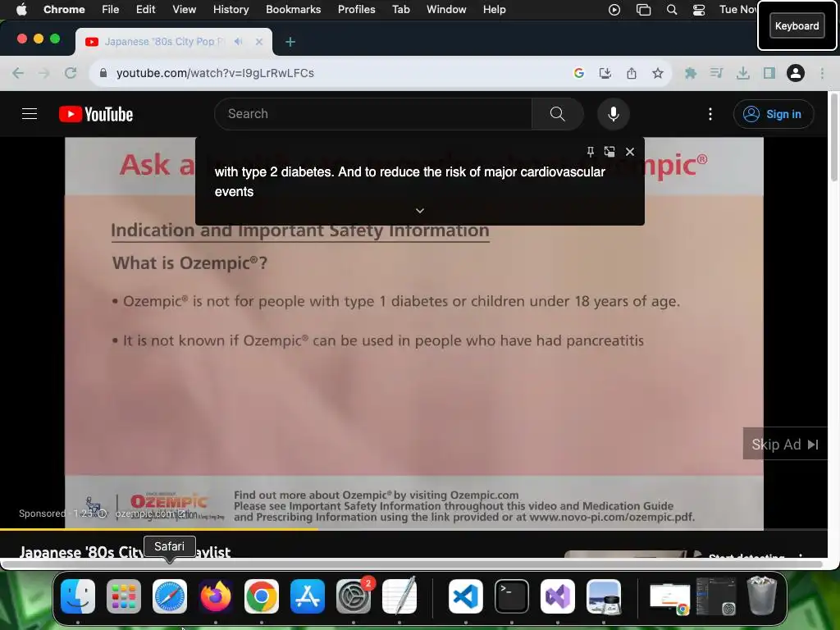Viewport: 840px width, 630px height.
Task: Click Sign in button
Action: pos(773,114)
